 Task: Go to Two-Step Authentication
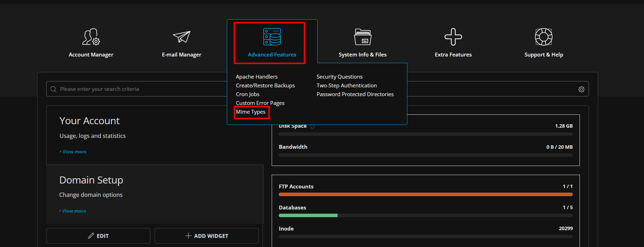tap(346, 86)
